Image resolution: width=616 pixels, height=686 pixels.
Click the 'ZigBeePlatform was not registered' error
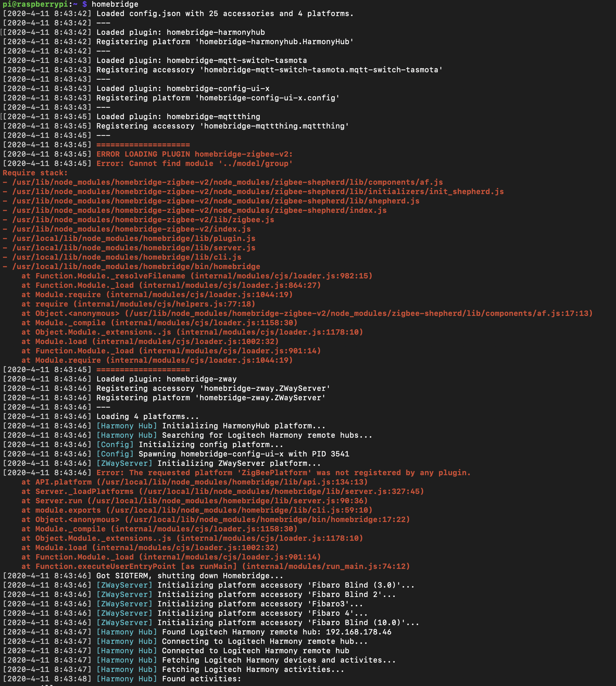(x=283, y=473)
